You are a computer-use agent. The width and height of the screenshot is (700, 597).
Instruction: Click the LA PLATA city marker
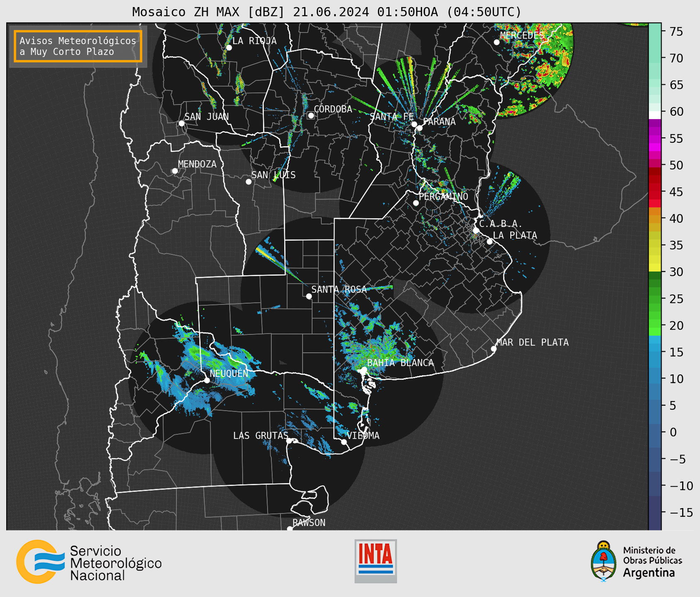tap(490, 242)
